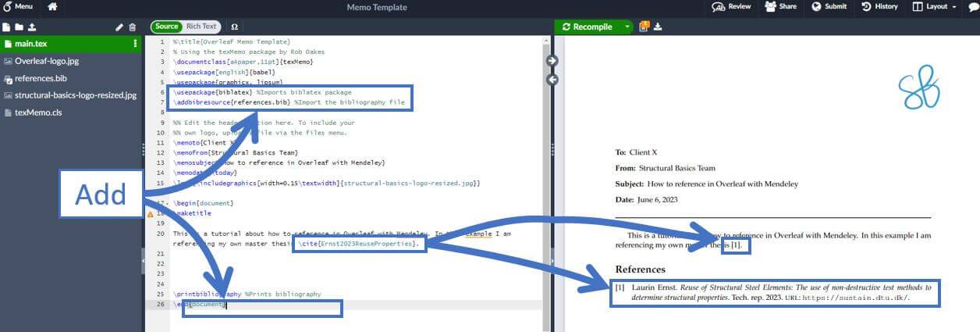
Task: Click the warning icon on line 18
Action: click(150, 212)
